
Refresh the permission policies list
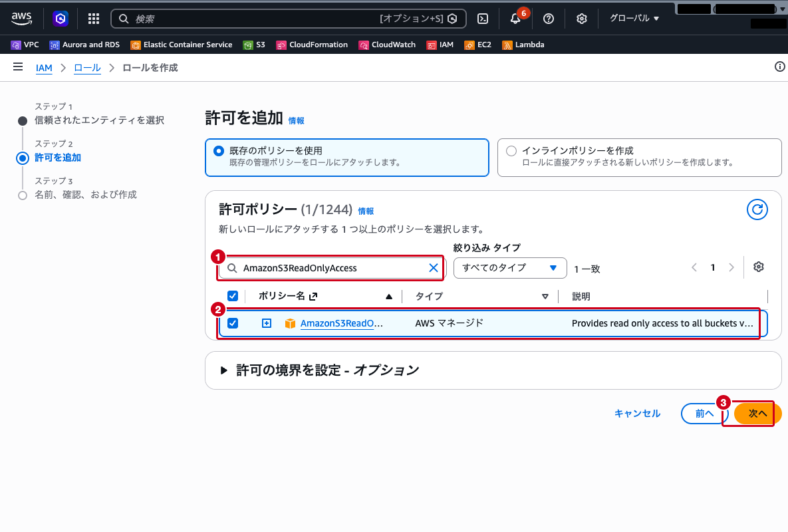coord(757,209)
